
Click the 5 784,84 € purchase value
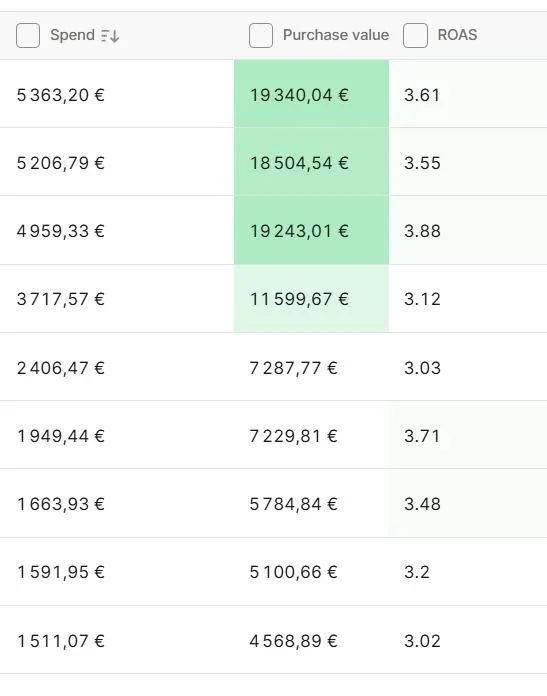[293, 504]
